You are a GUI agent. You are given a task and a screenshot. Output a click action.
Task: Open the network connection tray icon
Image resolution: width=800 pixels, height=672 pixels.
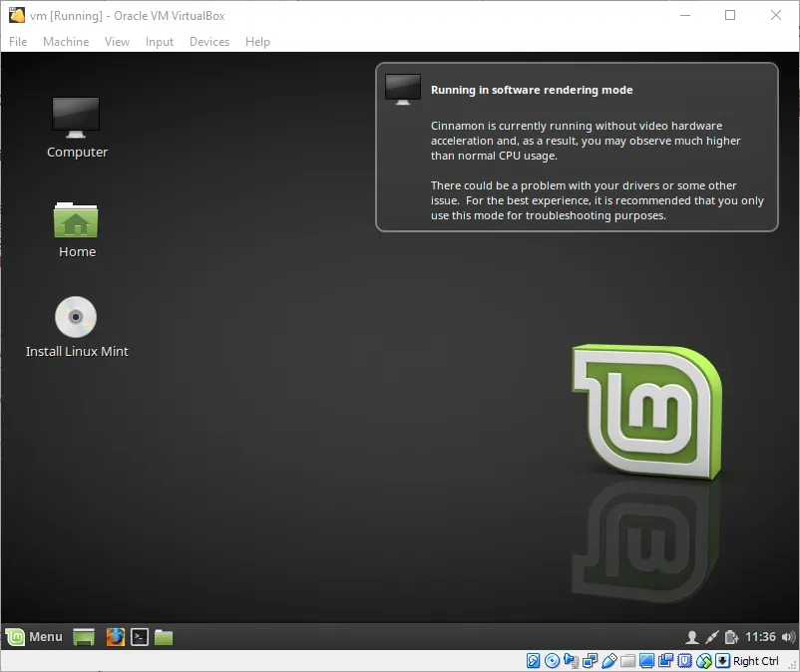(x=712, y=637)
